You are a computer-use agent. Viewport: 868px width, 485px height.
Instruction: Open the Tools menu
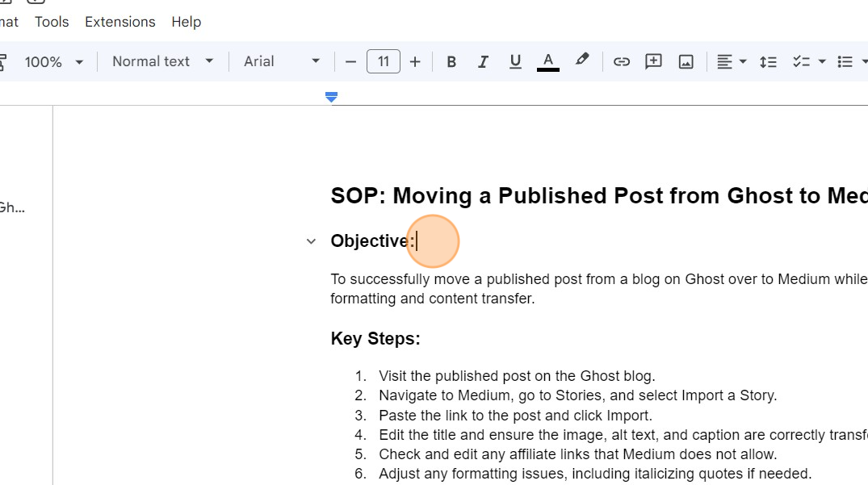51,22
